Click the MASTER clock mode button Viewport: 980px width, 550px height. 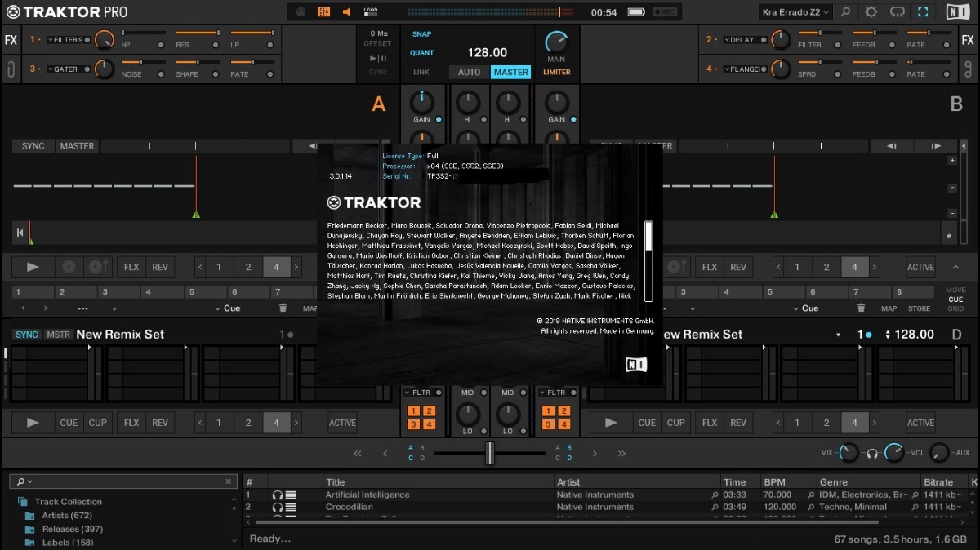510,72
